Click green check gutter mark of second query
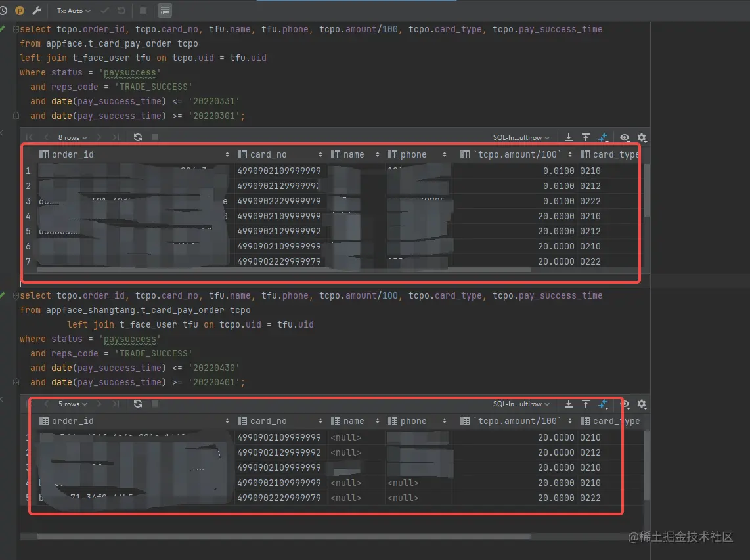The image size is (750, 560). pos(2,296)
